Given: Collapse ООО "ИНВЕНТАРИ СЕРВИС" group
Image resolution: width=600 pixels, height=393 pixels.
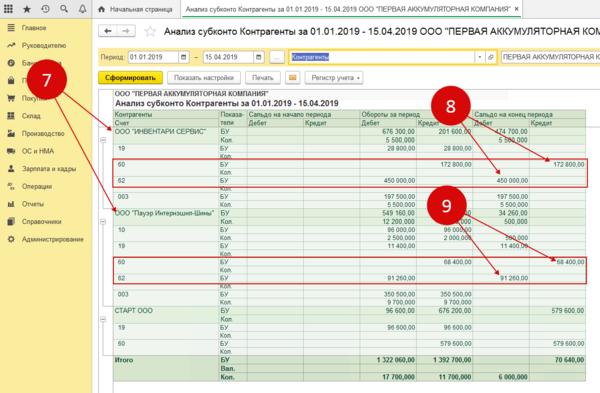Looking at the screenshot, I should point(103,140).
